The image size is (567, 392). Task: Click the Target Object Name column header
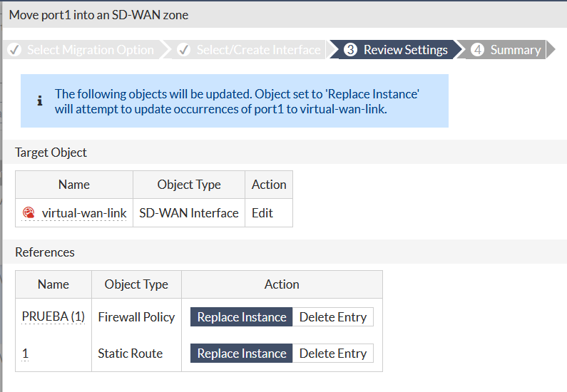(x=74, y=185)
